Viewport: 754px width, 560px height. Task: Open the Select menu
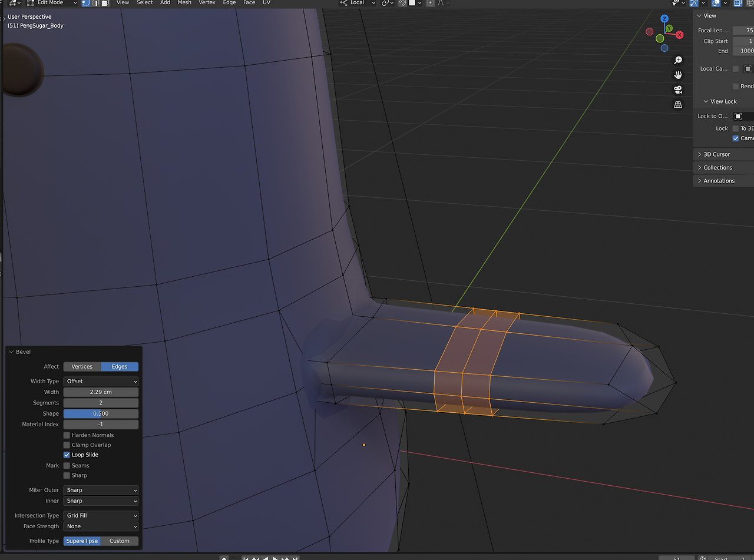point(145,3)
